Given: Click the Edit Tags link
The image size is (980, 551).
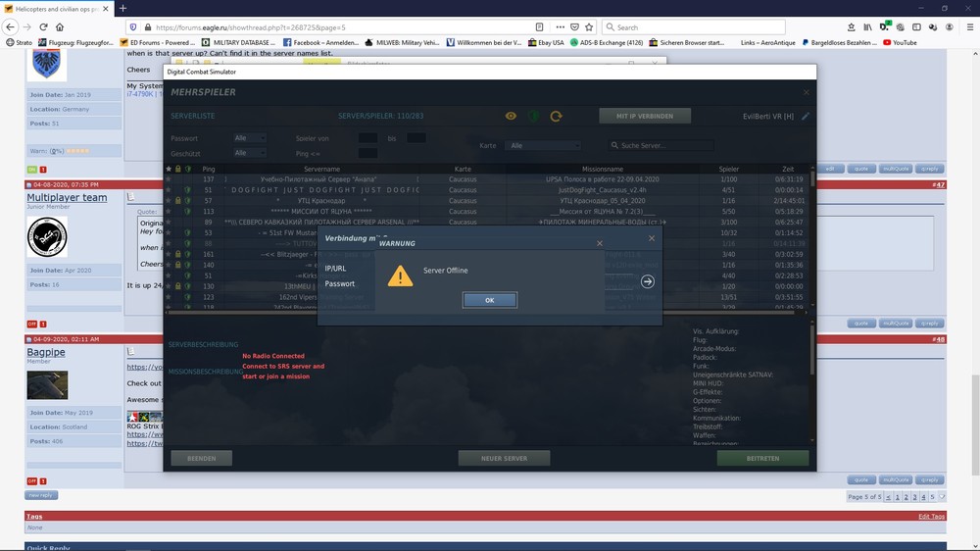Looking at the screenshot, I should tap(932, 516).
